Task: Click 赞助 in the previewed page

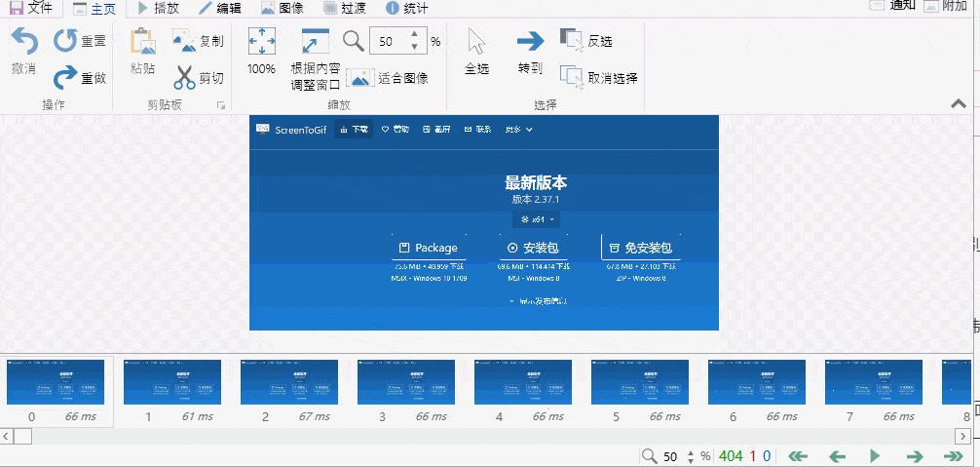Action: pos(396,130)
